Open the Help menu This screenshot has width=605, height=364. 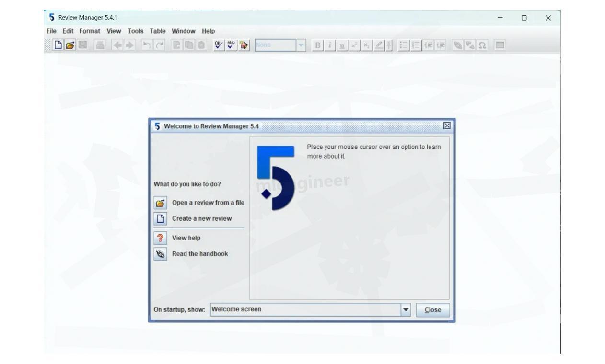click(208, 31)
